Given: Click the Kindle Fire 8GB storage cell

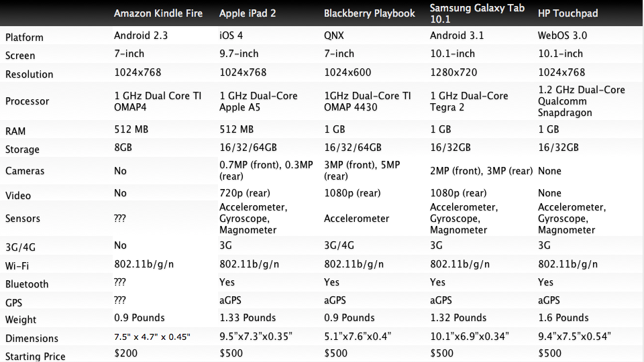Looking at the screenshot, I should click(124, 147).
